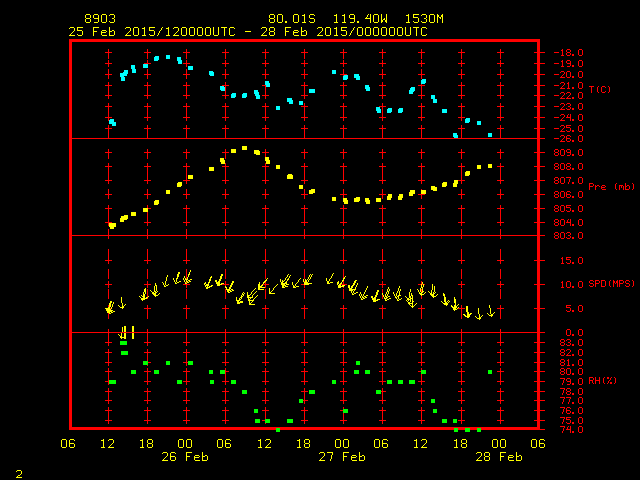
Task: Click the 00 hour label above 26 Feb
Action: coord(185,444)
